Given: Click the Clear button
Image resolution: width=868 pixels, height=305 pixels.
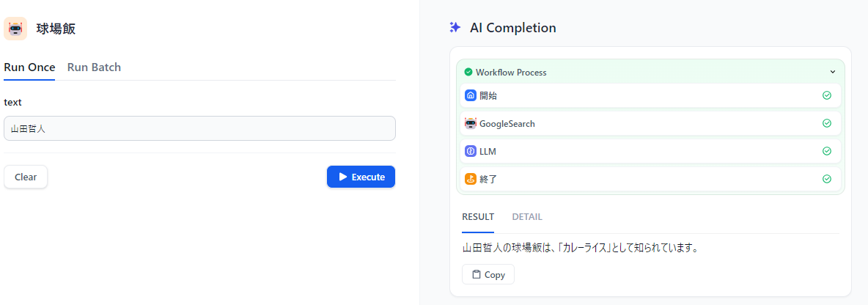Looking at the screenshot, I should coord(26,177).
